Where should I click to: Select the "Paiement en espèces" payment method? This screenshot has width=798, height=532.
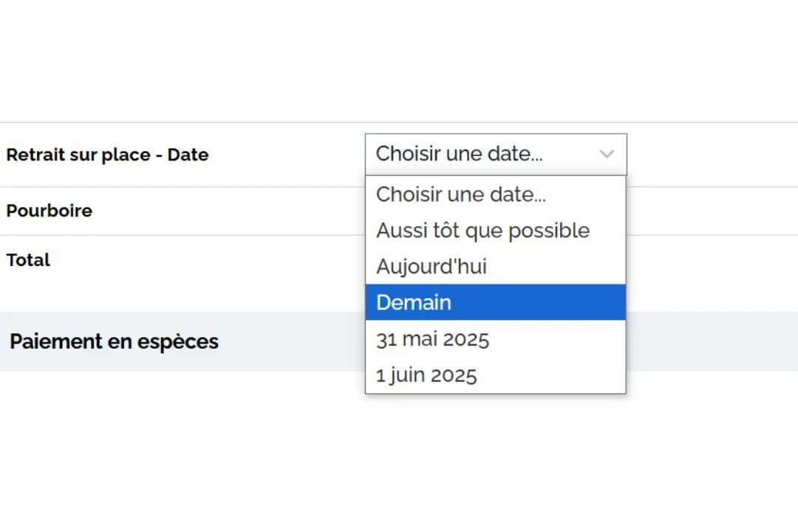(114, 341)
